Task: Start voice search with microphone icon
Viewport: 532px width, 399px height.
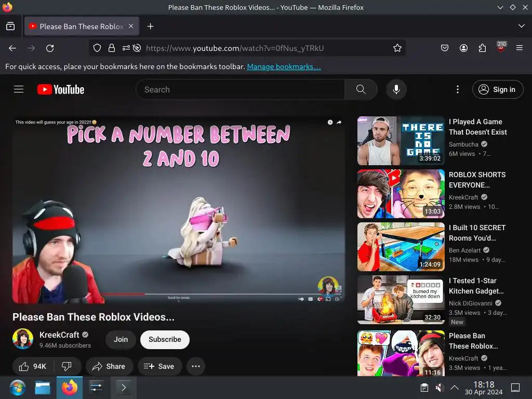Action: click(396, 89)
